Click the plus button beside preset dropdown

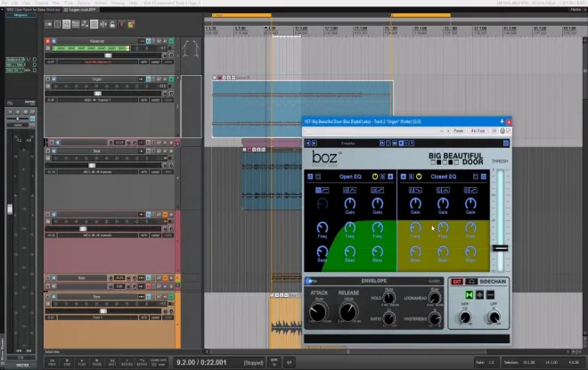448,131
